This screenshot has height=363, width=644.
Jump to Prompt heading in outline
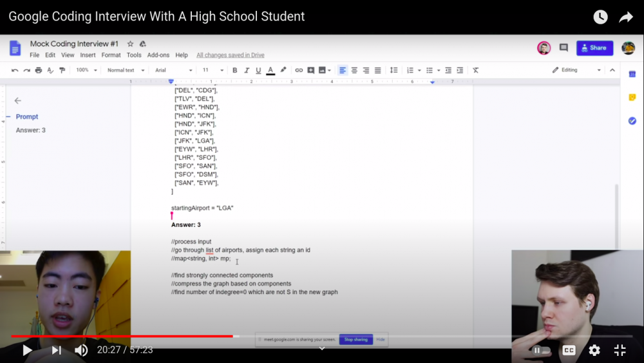[27, 117]
